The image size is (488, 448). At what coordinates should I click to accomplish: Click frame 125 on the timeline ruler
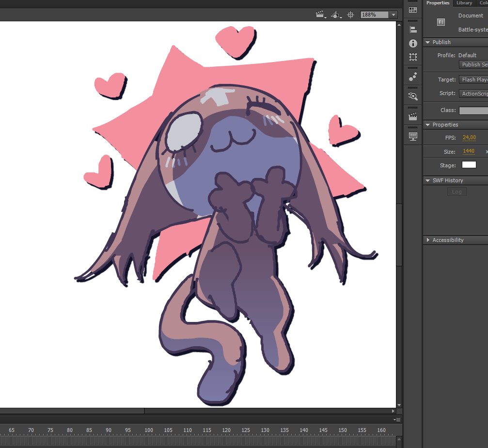[246, 430]
